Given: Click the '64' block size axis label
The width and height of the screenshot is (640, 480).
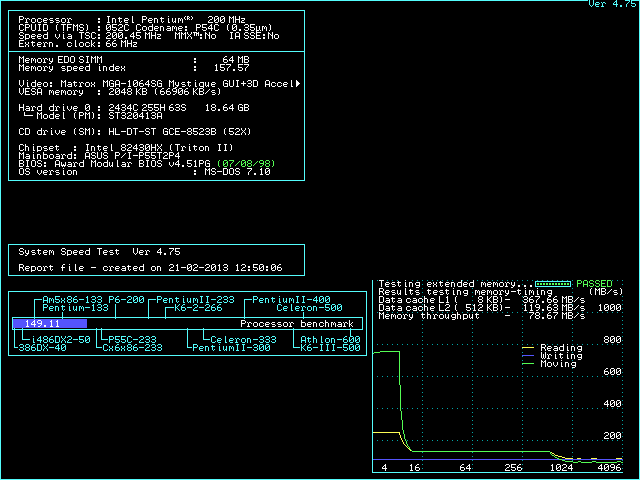Looking at the screenshot, I should [465, 468].
